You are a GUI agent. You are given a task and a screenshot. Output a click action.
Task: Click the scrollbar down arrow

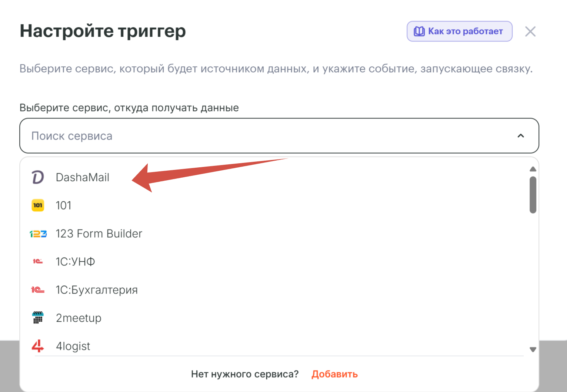[x=533, y=349]
